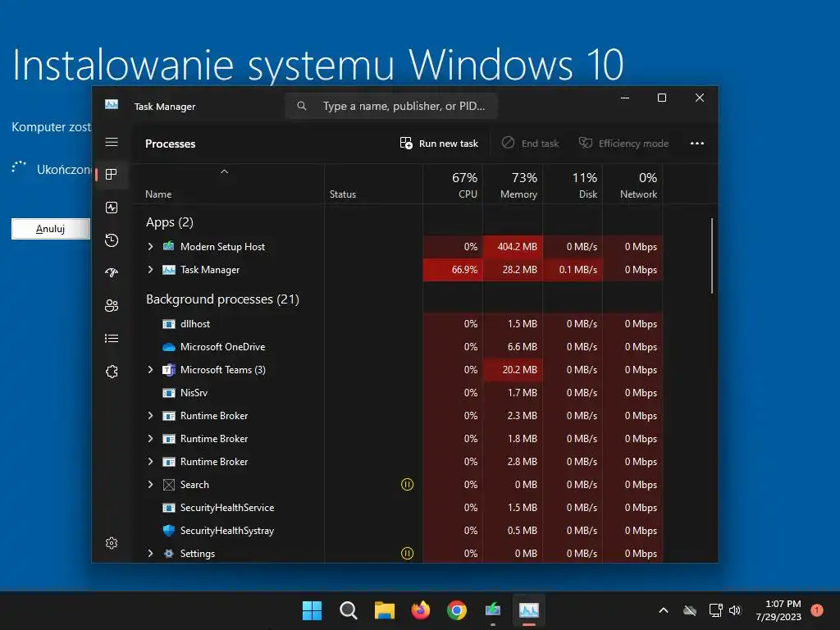
Task: Launch Firefox from the taskbar
Action: (421, 610)
